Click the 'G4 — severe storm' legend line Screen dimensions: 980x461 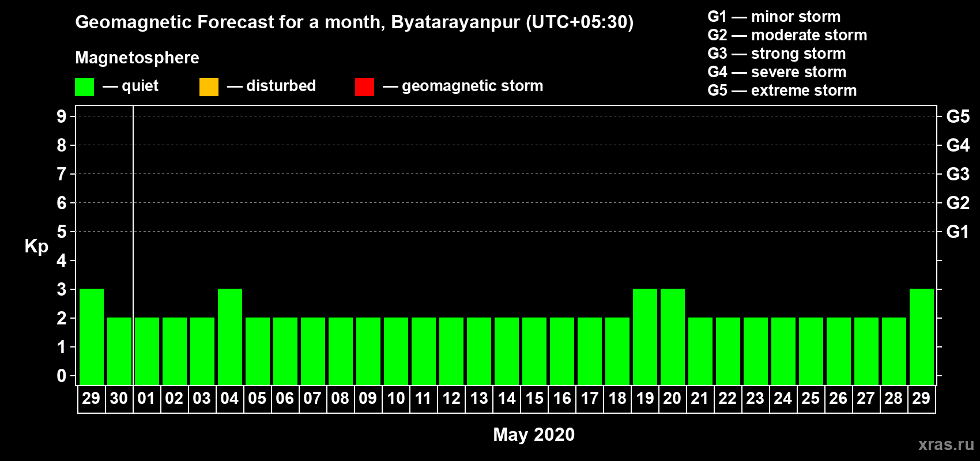point(777,72)
